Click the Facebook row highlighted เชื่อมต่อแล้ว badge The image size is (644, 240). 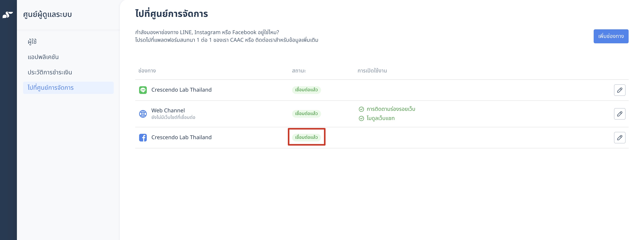click(306, 137)
